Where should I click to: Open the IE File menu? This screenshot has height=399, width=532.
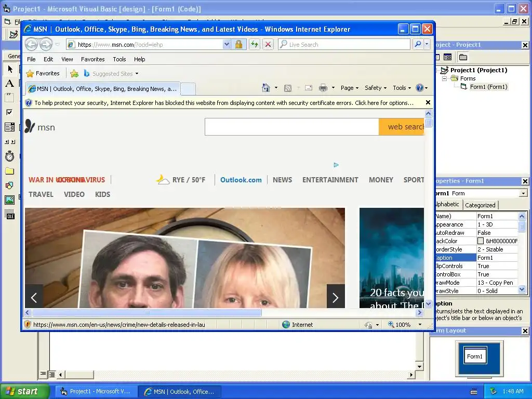31,59
